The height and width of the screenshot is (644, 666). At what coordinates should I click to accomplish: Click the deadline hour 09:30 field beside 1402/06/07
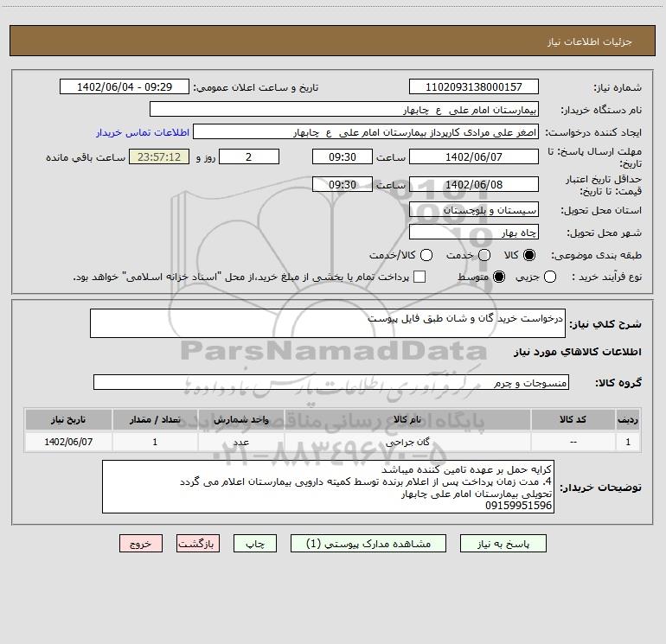click(343, 156)
